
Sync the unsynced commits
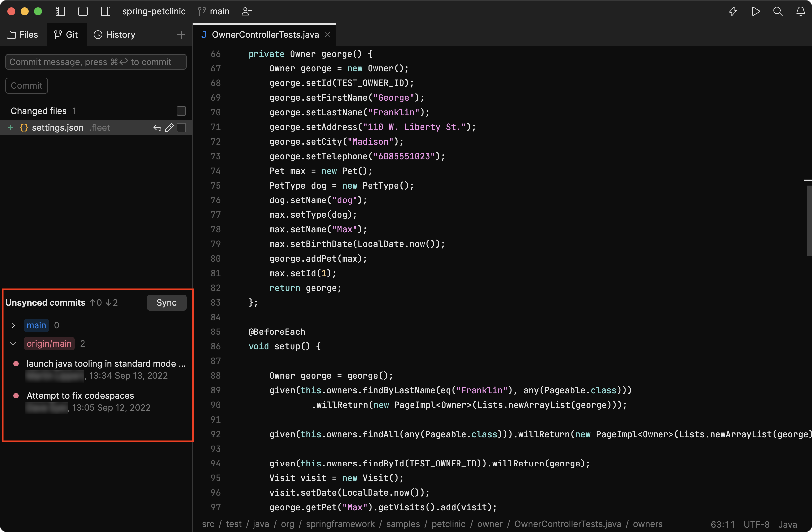coord(166,302)
